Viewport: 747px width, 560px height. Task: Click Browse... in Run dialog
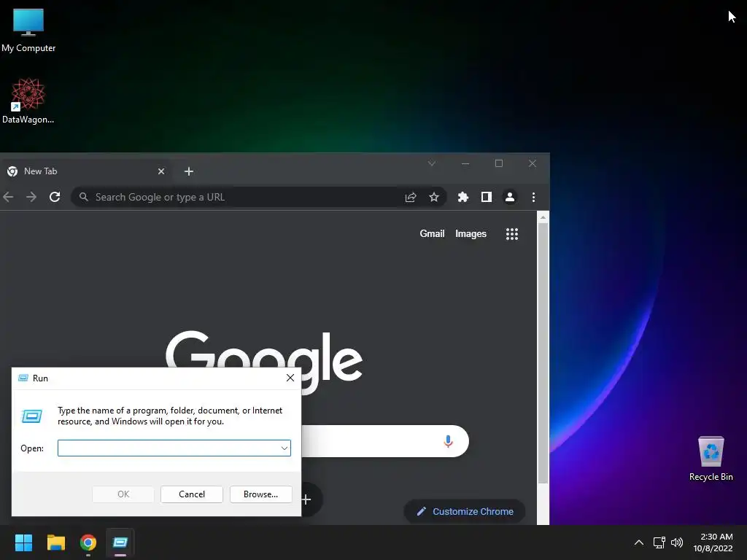260,494
